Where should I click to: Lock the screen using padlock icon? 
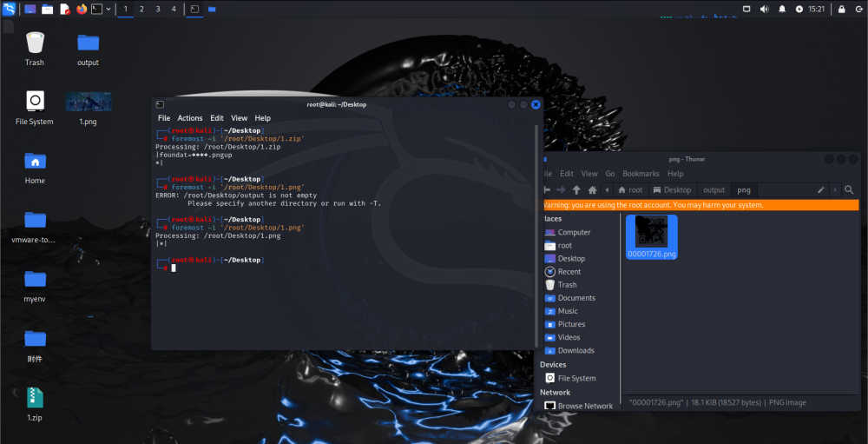841,9
